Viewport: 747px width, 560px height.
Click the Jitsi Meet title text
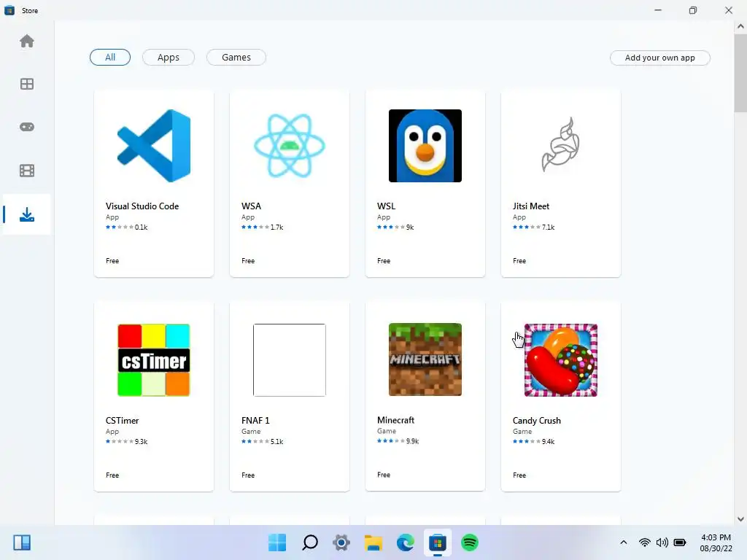[531, 206]
